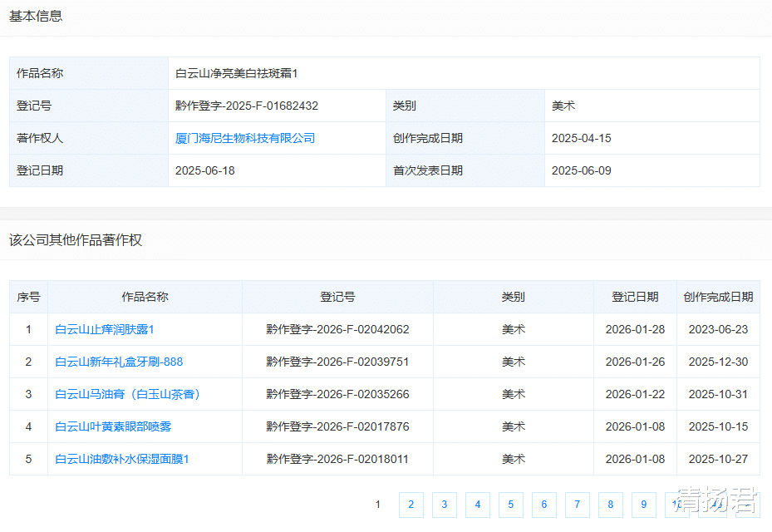
Task: Open work 白云山油敷补水保湿面膜1
Action: tap(121, 460)
